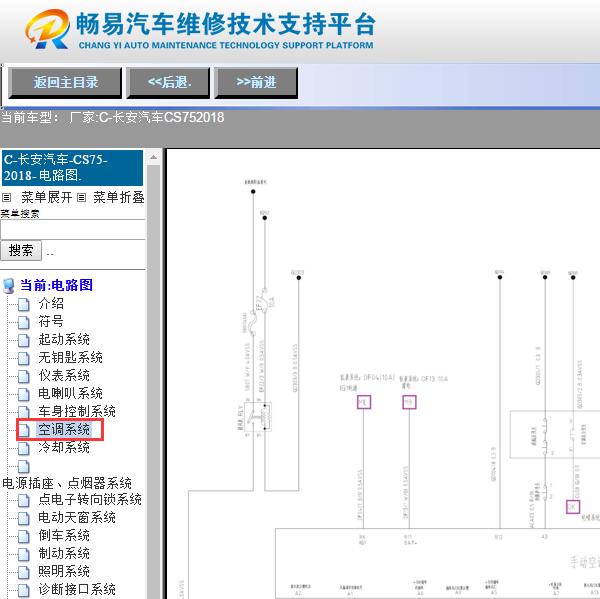Click the page icon beside 介绍
The image size is (600, 599).
click(x=24, y=305)
